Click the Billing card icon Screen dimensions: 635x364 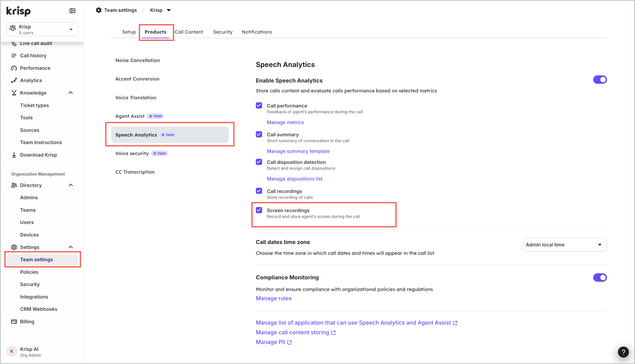click(x=14, y=322)
